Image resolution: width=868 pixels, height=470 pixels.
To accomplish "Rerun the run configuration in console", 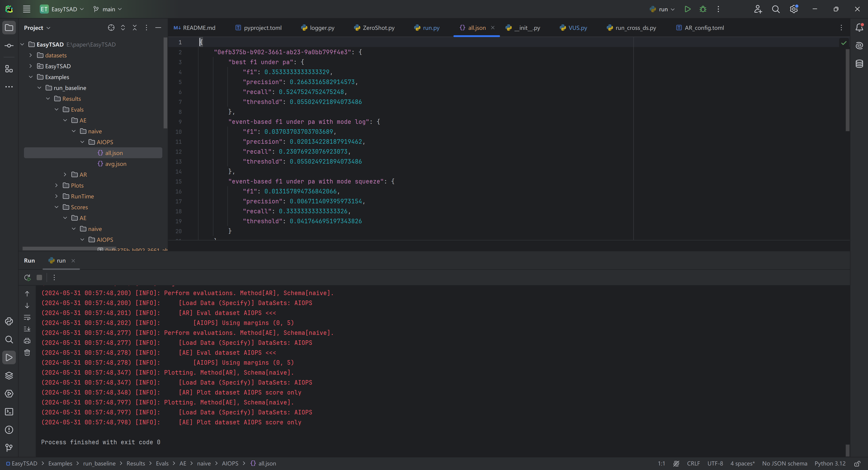I will click(27, 277).
